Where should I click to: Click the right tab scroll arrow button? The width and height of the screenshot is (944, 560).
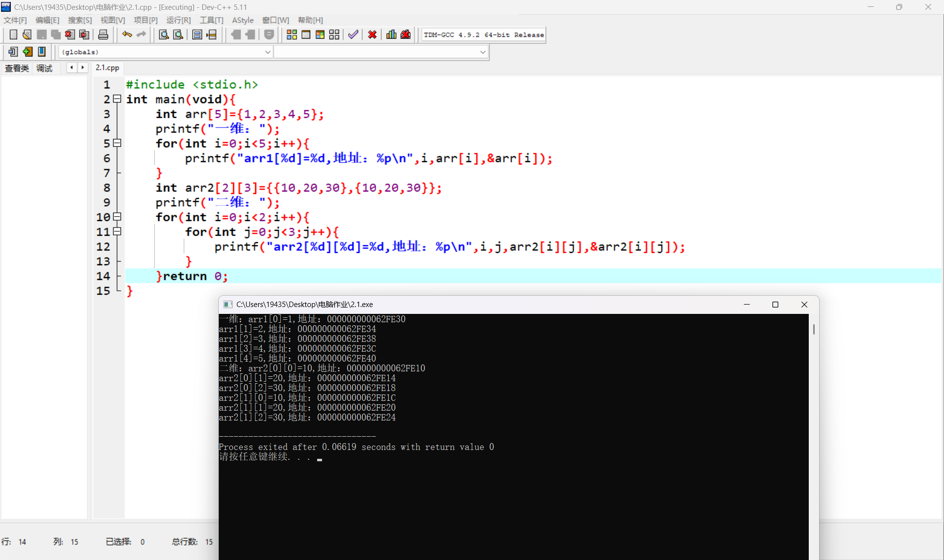[x=83, y=68]
